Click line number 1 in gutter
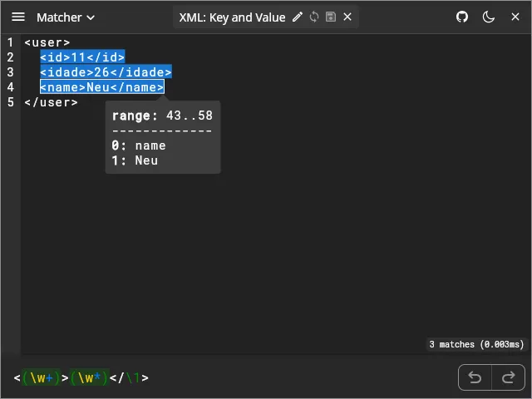 pyautogui.click(x=10, y=42)
